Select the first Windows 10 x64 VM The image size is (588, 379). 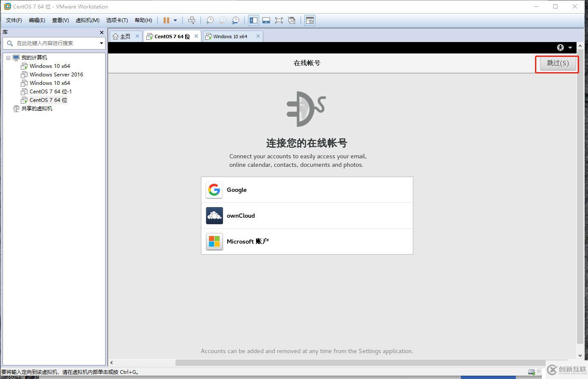[50, 66]
